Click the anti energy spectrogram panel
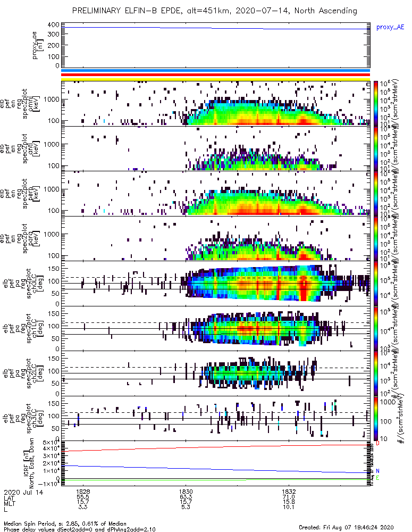The image size is (412, 532). (216, 148)
